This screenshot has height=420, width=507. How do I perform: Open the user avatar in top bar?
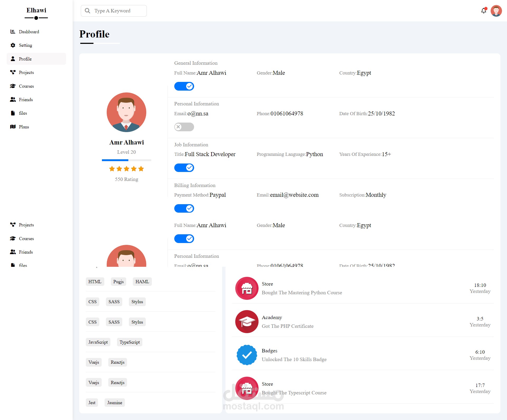point(496,11)
